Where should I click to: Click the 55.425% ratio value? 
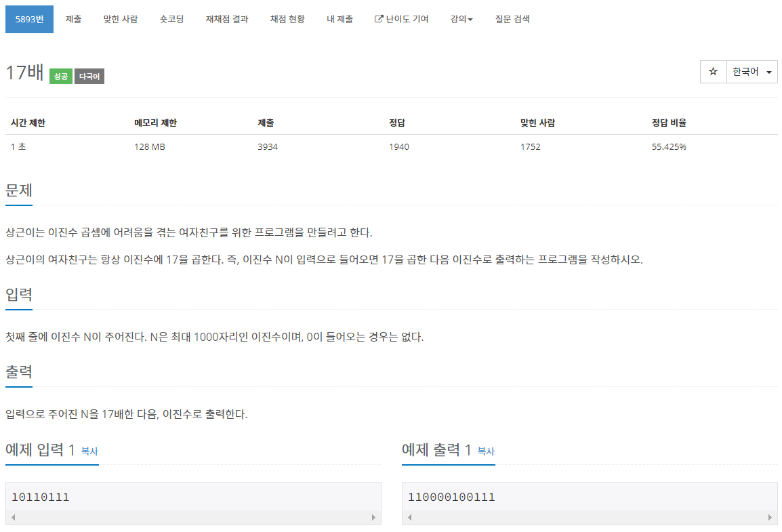tap(670, 146)
